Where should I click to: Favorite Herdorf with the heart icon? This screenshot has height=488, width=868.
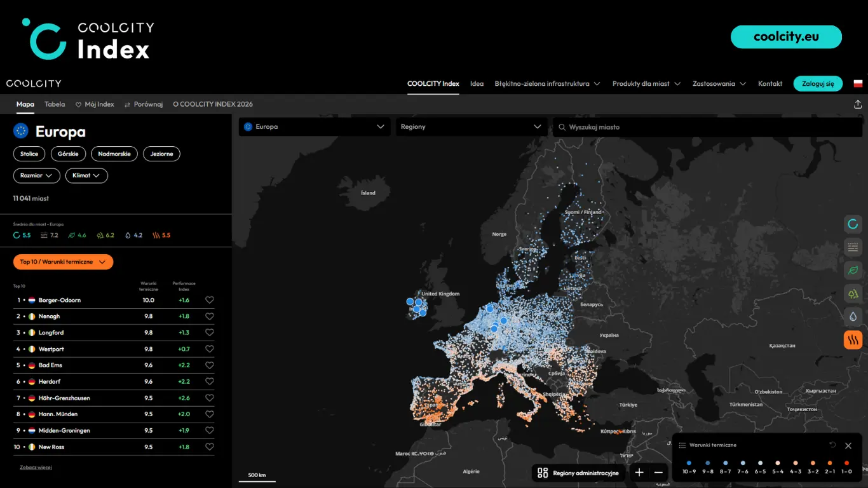209,381
